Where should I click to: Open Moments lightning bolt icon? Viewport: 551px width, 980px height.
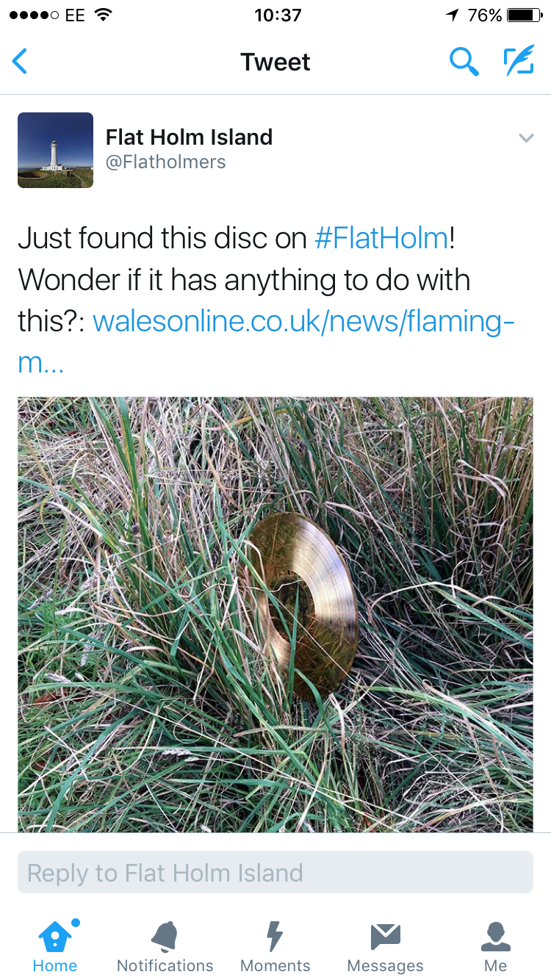pyautogui.click(x=275, y=936)
